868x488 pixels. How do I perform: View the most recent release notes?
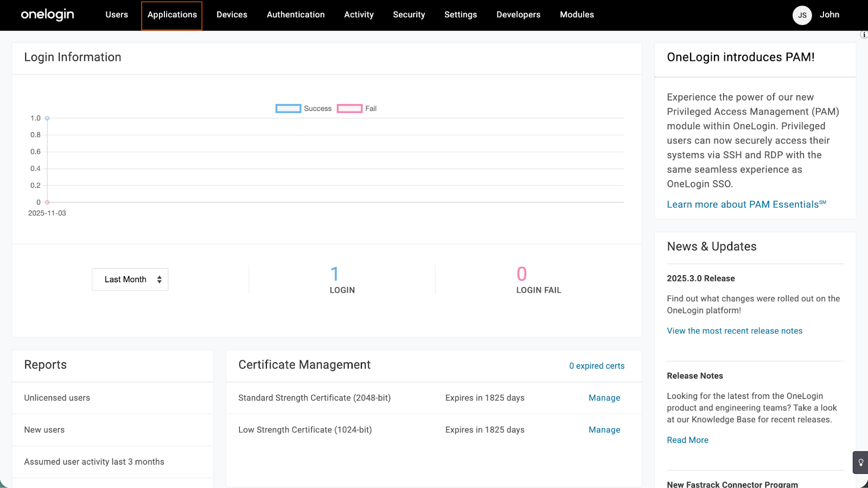735,331
